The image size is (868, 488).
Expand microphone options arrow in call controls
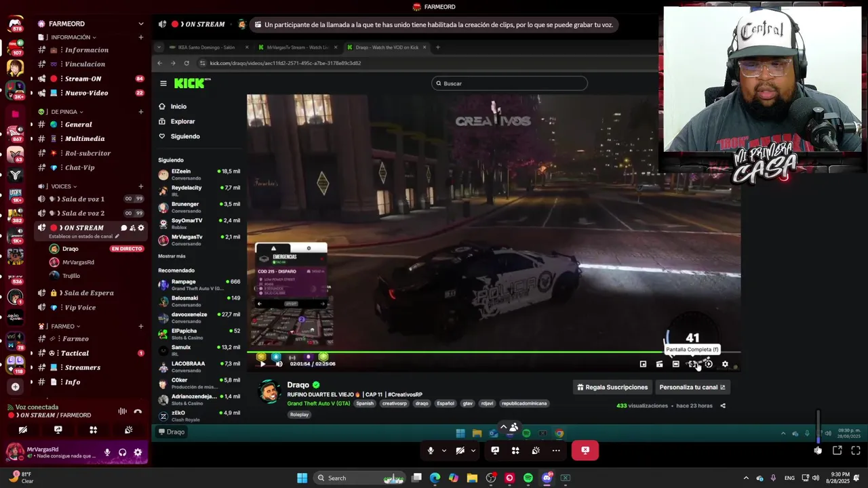click(444, 450)
